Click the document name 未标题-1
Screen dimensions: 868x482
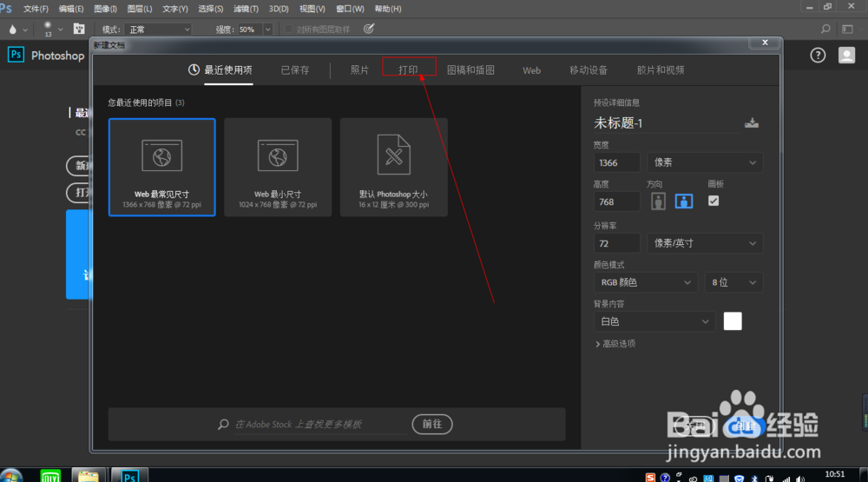pyautogui.click(x=618, y=123)
